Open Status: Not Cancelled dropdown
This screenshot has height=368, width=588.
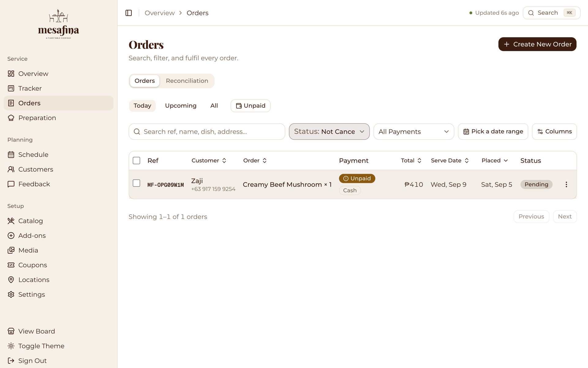(329, 132)
